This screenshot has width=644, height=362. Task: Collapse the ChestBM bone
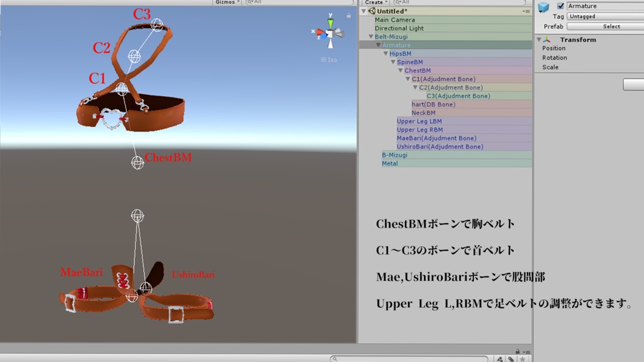pos(401,70)
